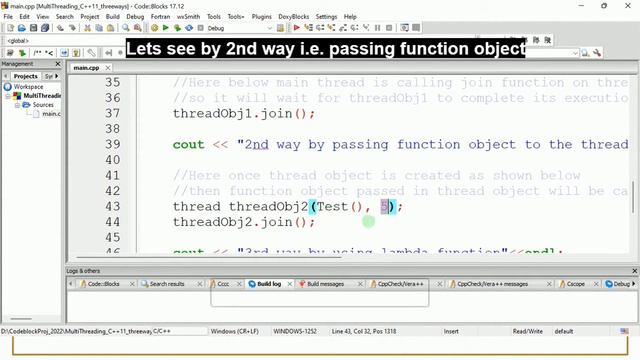Redo the last edit

point(72,28)
